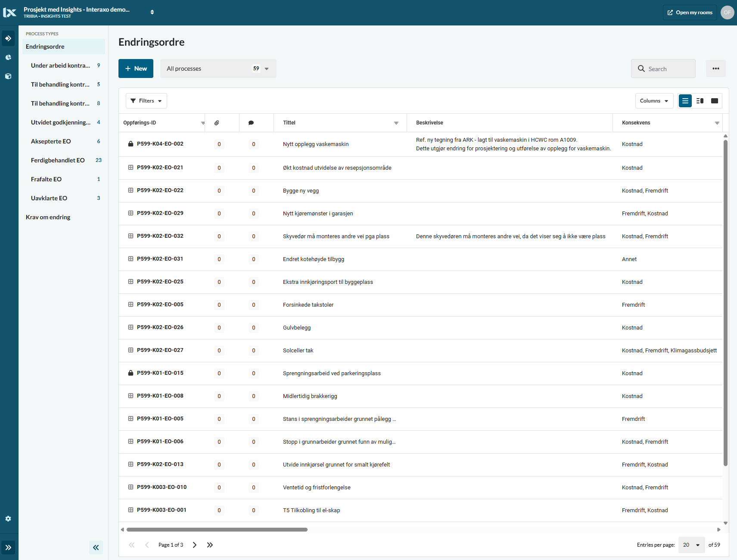Click the lock icon for P599-K04-EO-002
This screenshot has width=737, height=560.
[131, 144]
